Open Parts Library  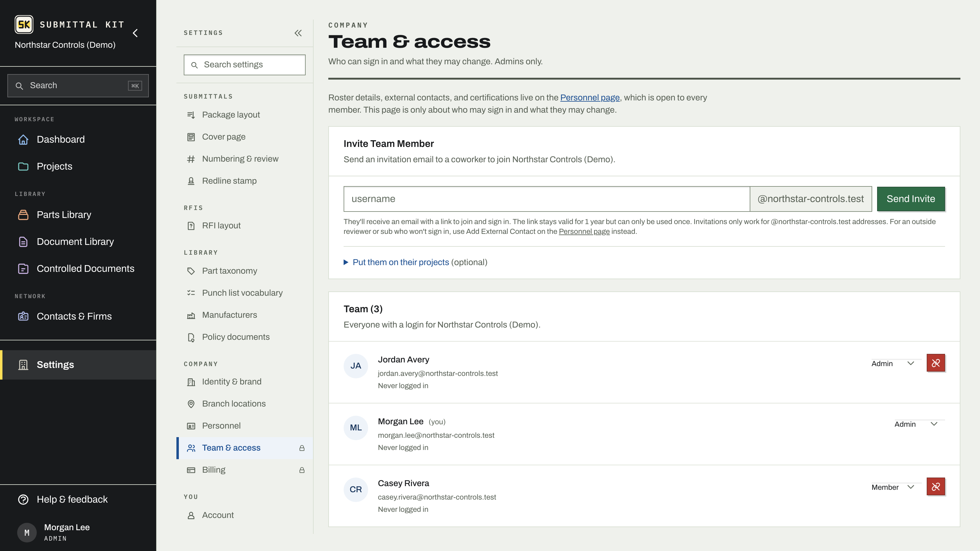coord(78,215)
